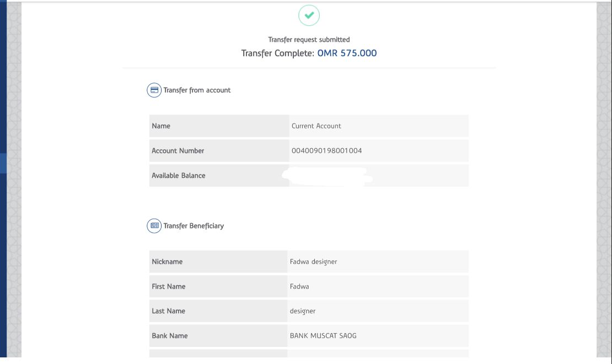Image resolution: width=612 pixels, height=364 pixels.
Task: Click the card icon beside Transfer from account
Action: click(154, 90)
